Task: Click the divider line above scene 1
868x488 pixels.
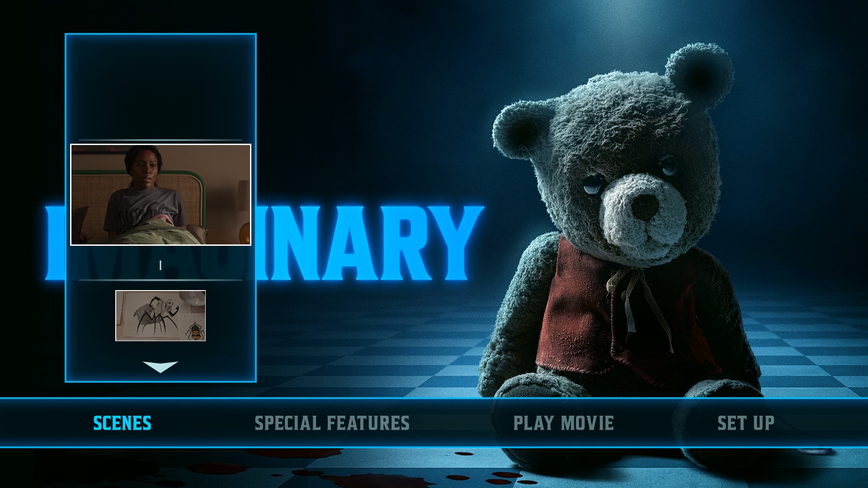Action: point(160,140)
